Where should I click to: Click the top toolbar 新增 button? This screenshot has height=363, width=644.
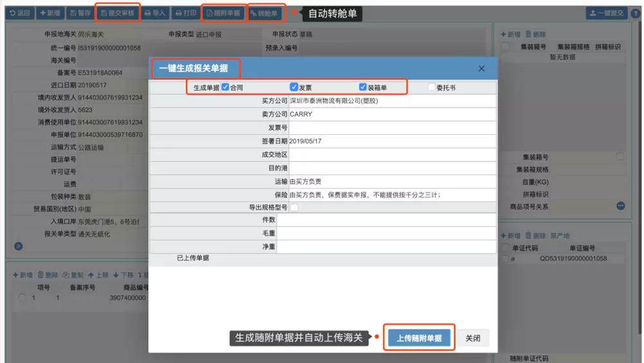coord(50,13)
